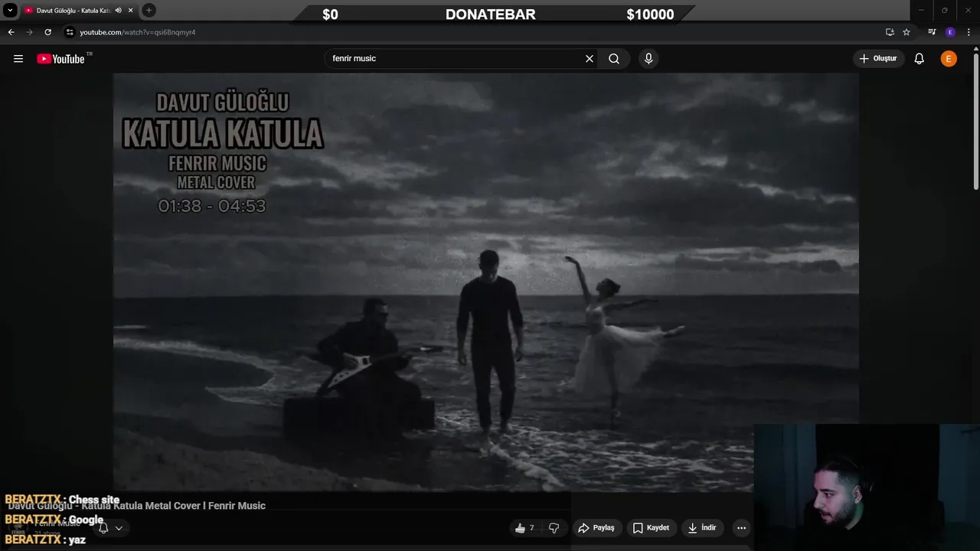Image resolution: width=980 pixels, height=551 pixels.
Task: Open browser media control icon
Action: [x=932, y=32]
